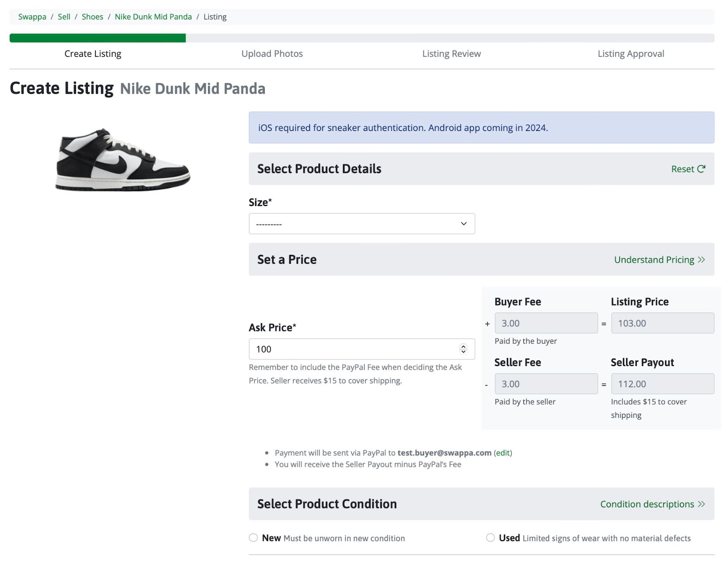Open the Nike Dunk Mid Panda breadcrumb
The image size is (728, 561).
153,17
